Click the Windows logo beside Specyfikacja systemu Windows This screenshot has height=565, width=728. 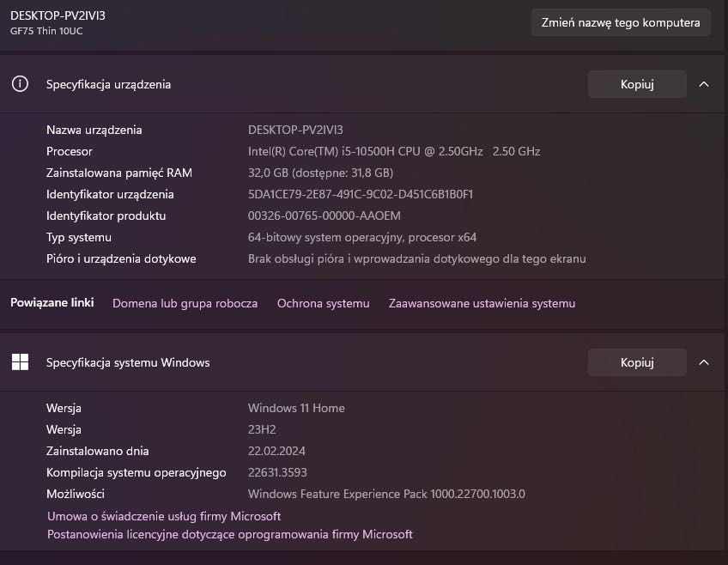tap(20, 362)
